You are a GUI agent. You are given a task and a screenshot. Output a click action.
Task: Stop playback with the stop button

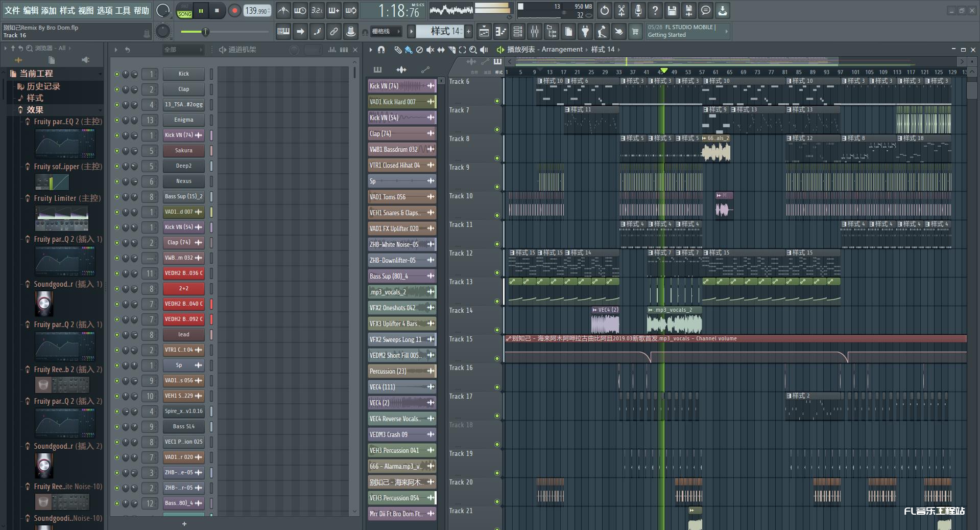pos(217,10)
